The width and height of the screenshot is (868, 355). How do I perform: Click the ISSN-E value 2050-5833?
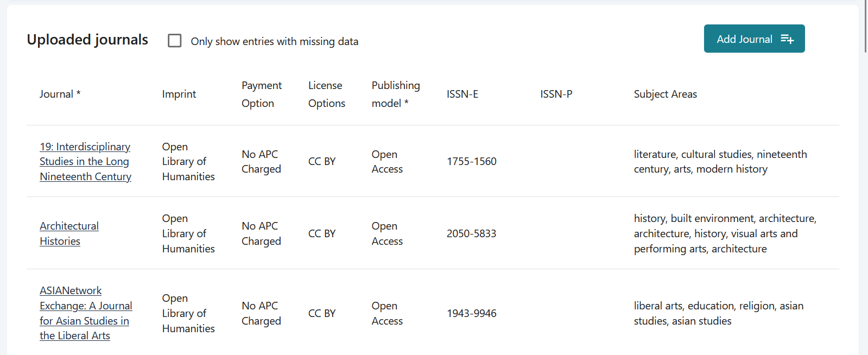pyautogui.click(x=471, y=233)
